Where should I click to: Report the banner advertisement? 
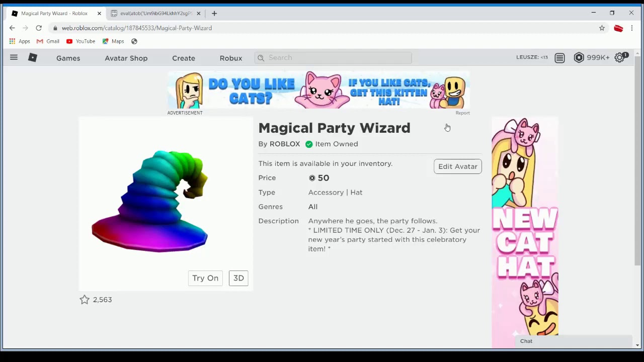462,113
